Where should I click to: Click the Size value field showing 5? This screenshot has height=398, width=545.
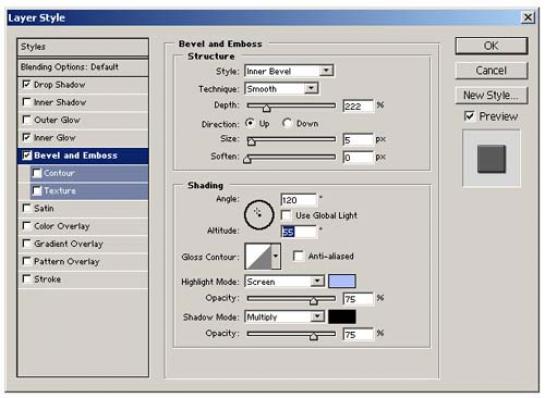point(358,140)
